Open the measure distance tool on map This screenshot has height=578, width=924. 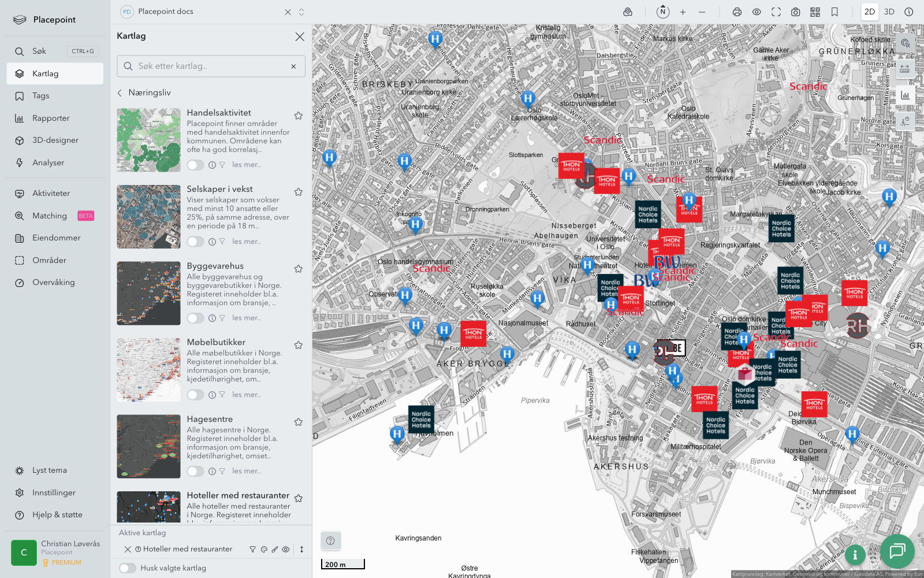pos(904,69)
